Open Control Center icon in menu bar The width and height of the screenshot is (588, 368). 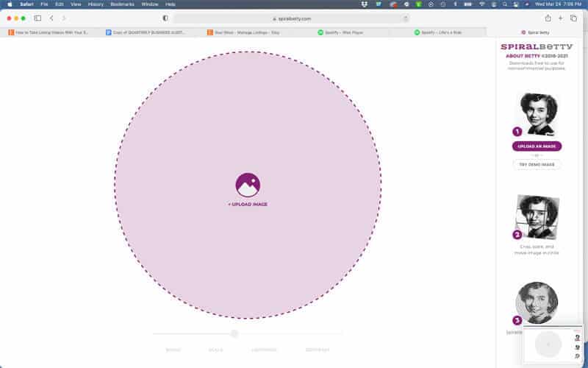click(x=516, y=4)
